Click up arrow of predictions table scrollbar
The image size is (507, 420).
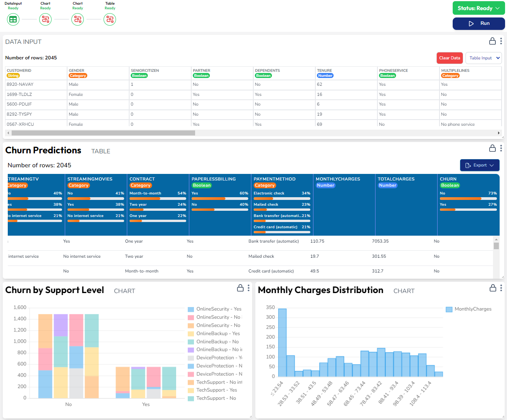496,240
